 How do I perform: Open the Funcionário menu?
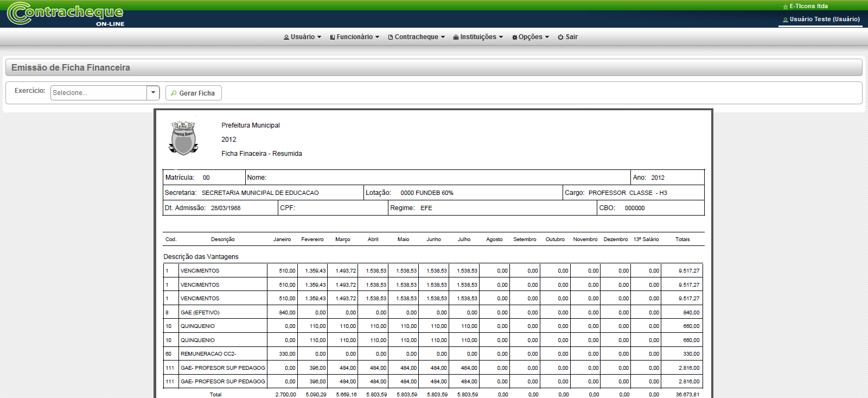pos(355,37)
